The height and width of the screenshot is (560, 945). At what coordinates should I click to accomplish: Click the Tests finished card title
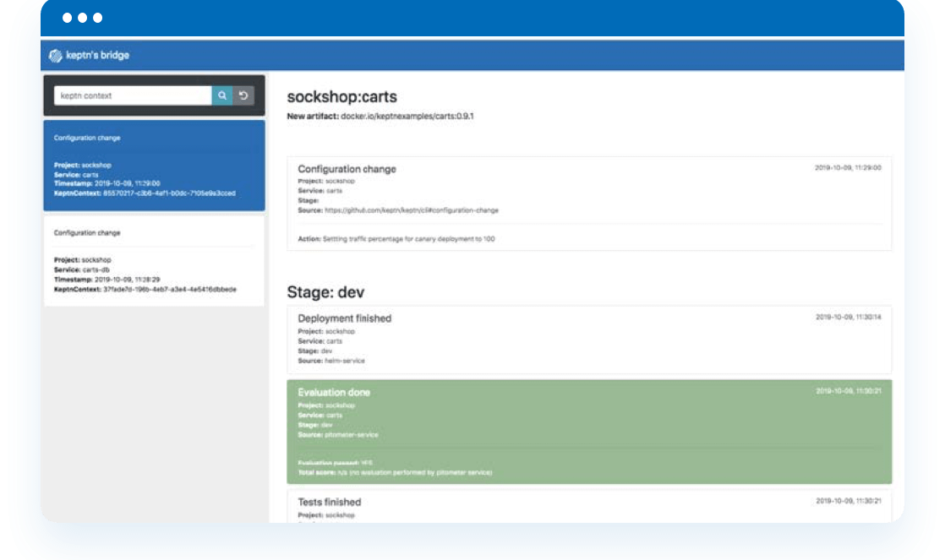point(329,503)
